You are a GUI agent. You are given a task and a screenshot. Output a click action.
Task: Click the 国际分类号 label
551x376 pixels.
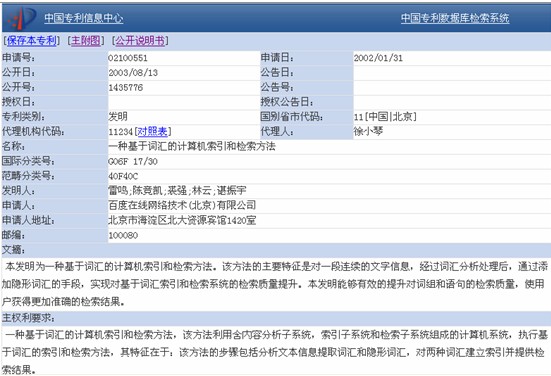[28, 161]
